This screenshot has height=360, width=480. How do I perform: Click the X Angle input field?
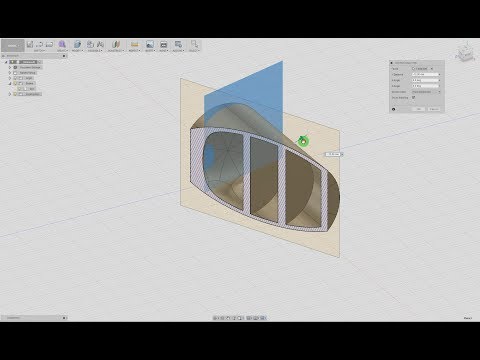tap(425, 80)
